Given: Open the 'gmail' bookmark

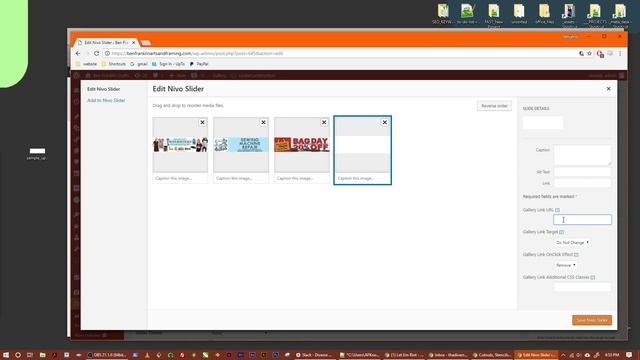Looking at the screenshot, I should click(x=139, y=64).
